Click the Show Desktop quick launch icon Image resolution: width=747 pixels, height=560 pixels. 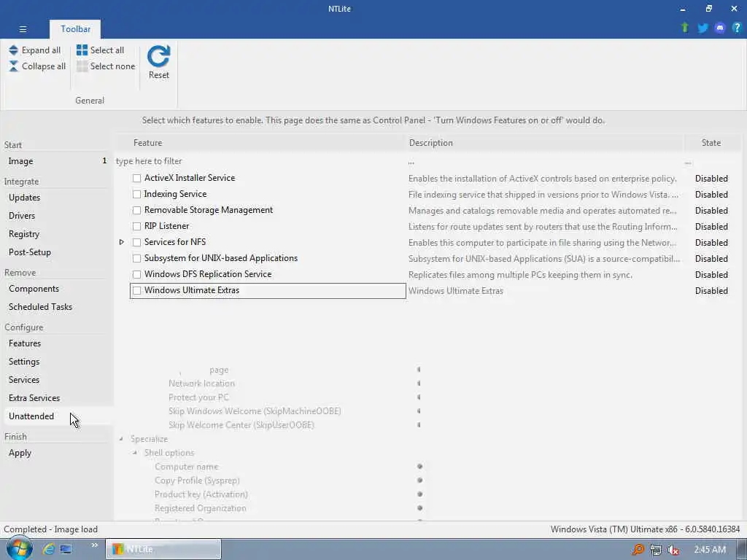[66, 549]
